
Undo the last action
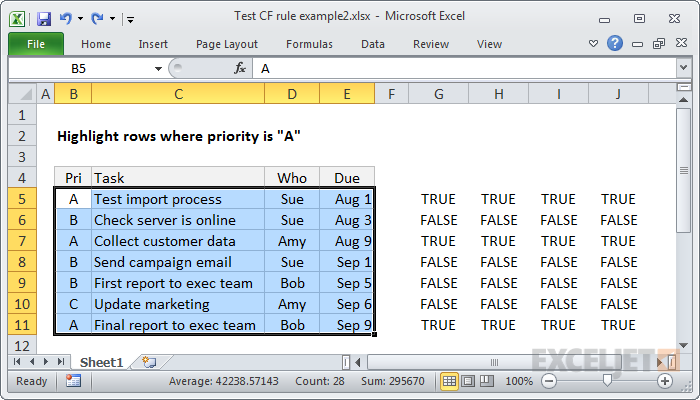click(66, 18)
